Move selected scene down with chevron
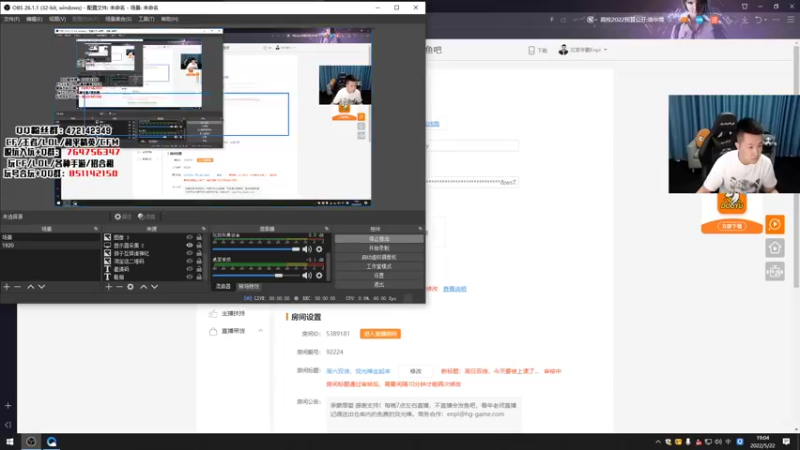Viewport: 800px width, 450px height. point(42,287)
